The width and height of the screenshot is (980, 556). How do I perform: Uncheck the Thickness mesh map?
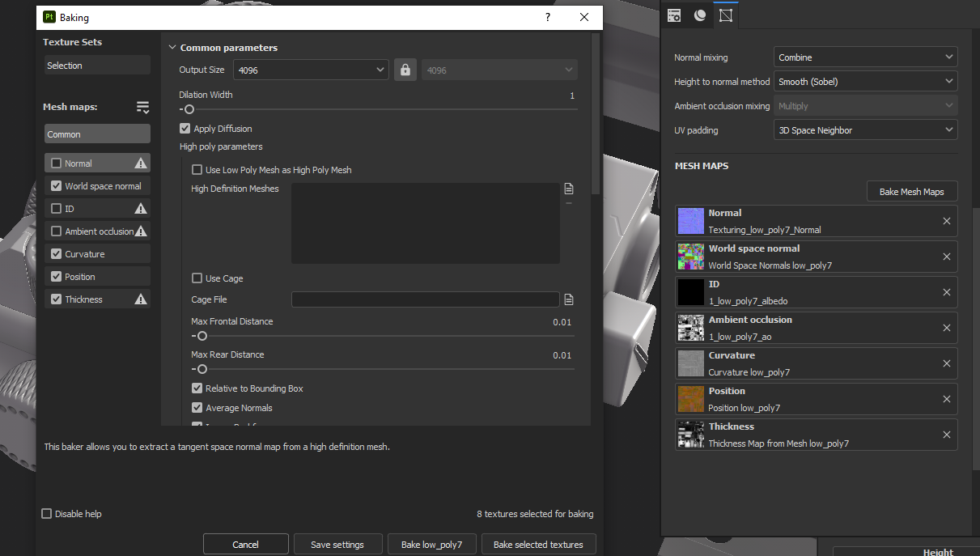pos(56,299)
